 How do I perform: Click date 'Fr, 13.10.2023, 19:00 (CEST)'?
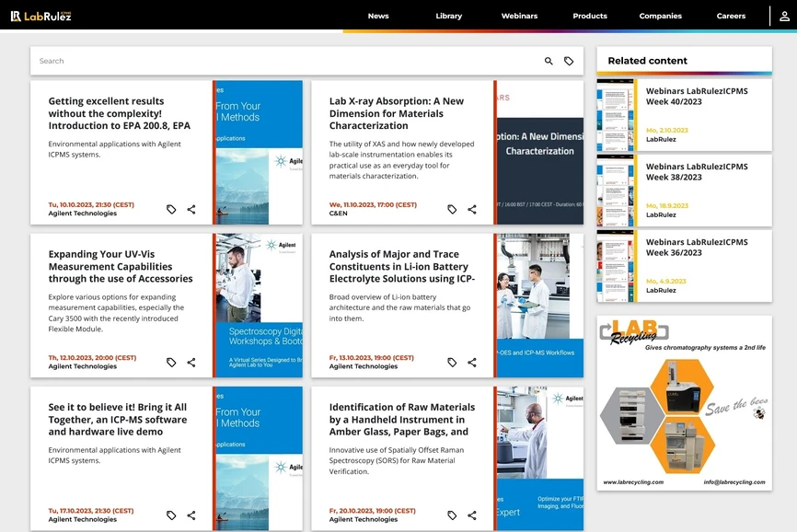coord(371,358)
